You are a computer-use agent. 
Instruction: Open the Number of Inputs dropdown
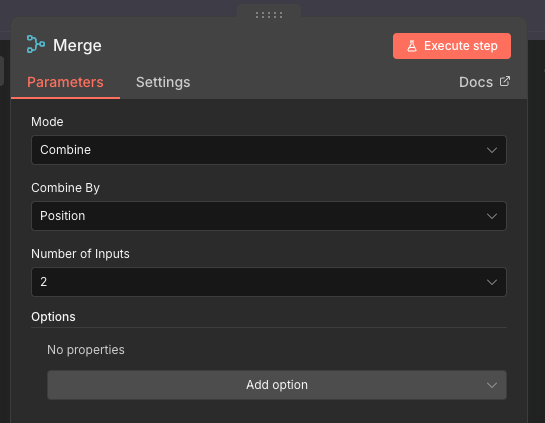(x=269, y=282)
